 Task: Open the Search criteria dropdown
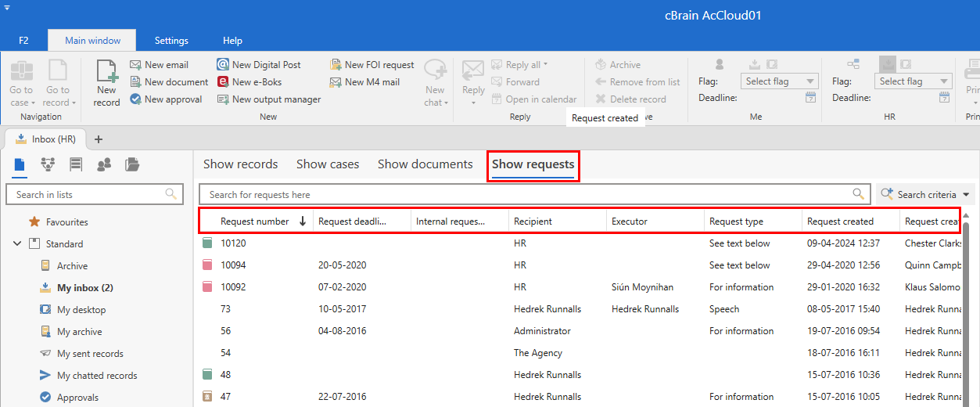tap(927, 194)
